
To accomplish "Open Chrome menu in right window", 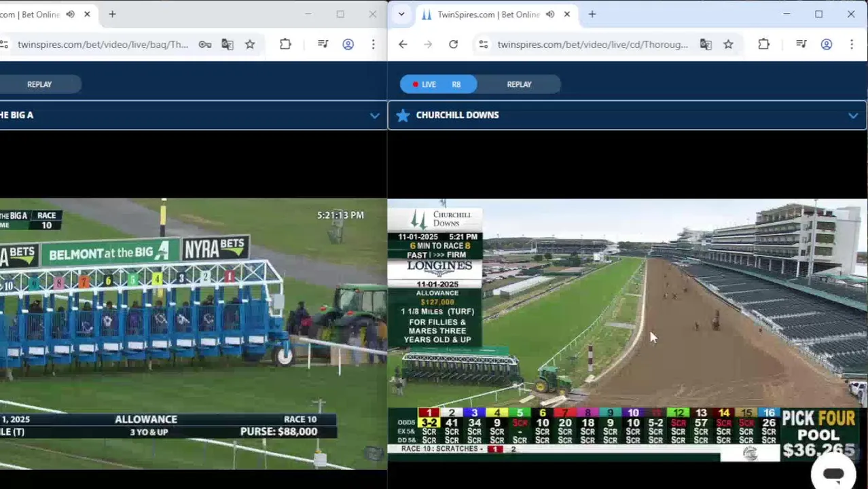I will click(x=852, y=44).
